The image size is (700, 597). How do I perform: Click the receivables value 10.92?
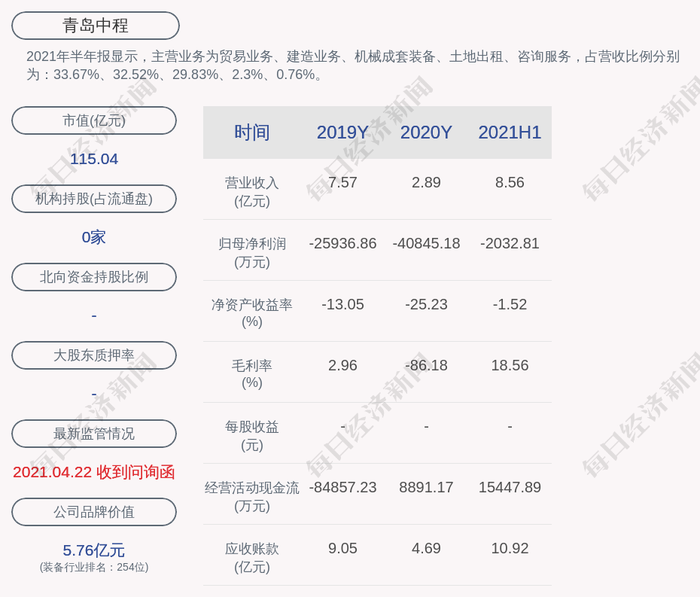tap(510, 548)
